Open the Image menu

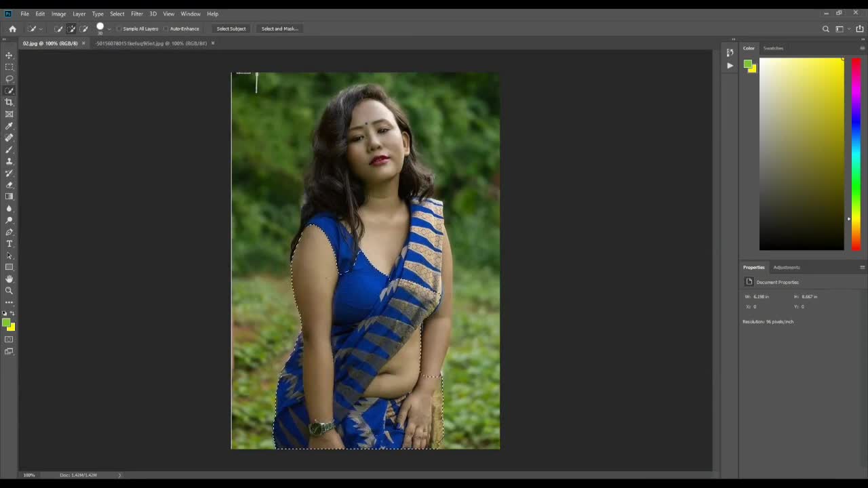click(58, 14)
